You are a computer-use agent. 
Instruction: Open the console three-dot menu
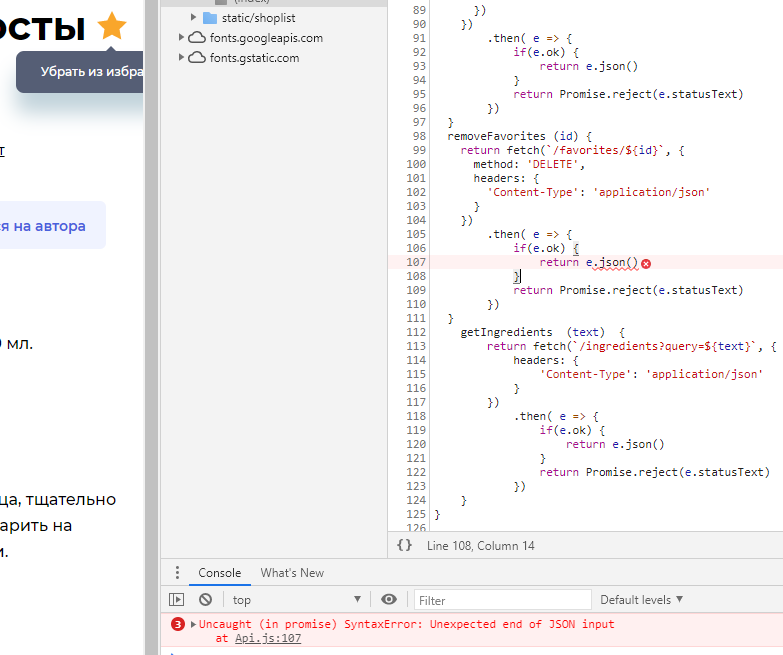point(177,573)
